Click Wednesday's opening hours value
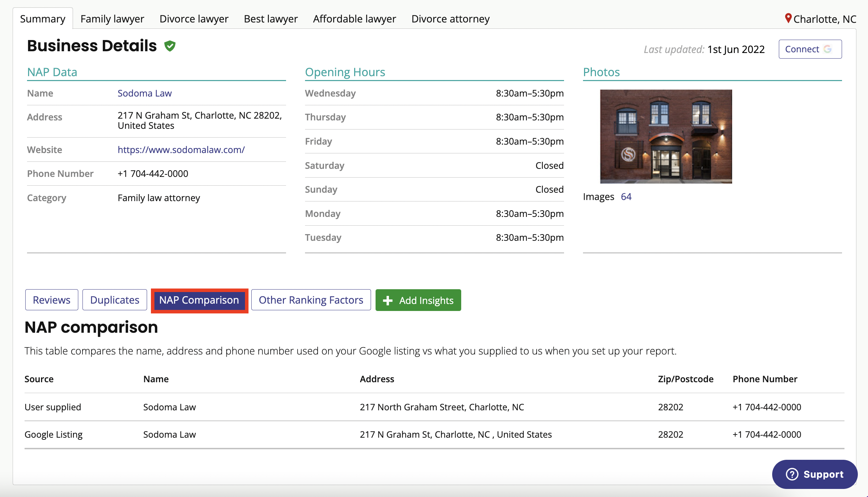The width and height of the screenshot is (868, 497). click(x=530, y=93)
